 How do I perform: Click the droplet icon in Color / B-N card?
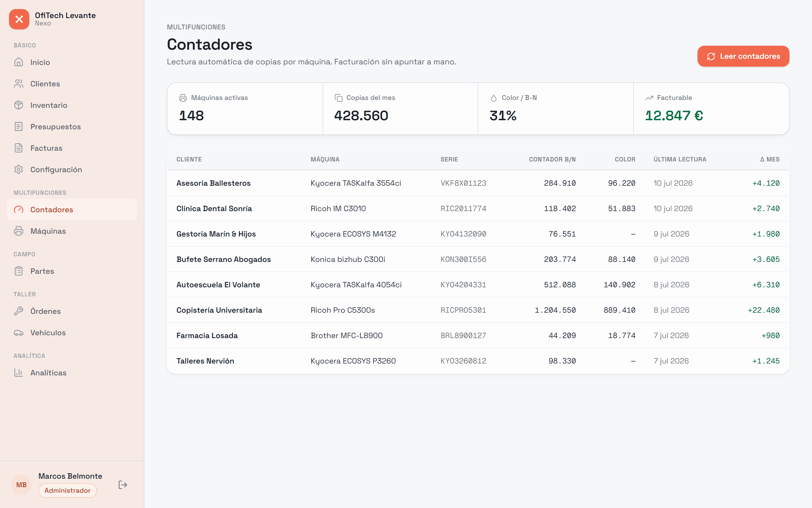494,98
